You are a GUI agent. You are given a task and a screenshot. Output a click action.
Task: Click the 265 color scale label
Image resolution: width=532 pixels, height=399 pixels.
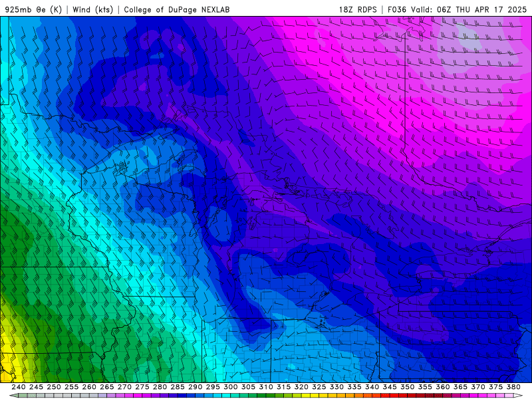click(x=106, y=387)
